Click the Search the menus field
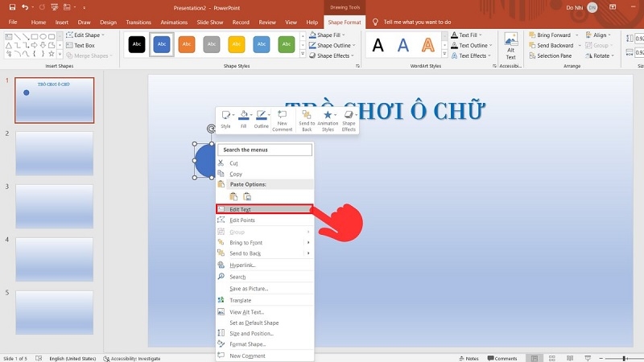 click(265, 150)
